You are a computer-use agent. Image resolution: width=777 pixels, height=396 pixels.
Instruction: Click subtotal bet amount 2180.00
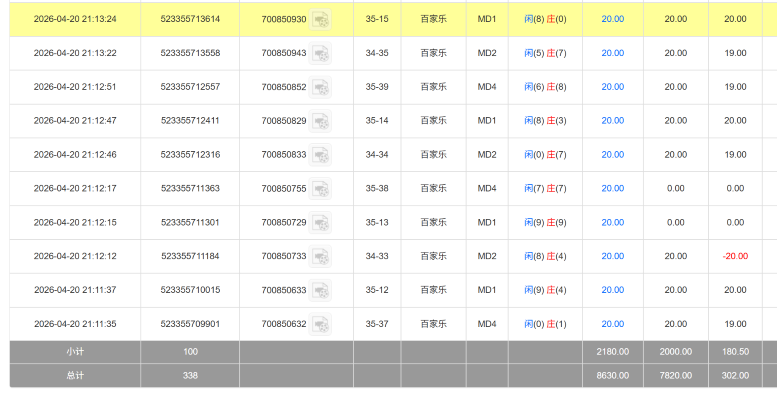click(612, 352)
